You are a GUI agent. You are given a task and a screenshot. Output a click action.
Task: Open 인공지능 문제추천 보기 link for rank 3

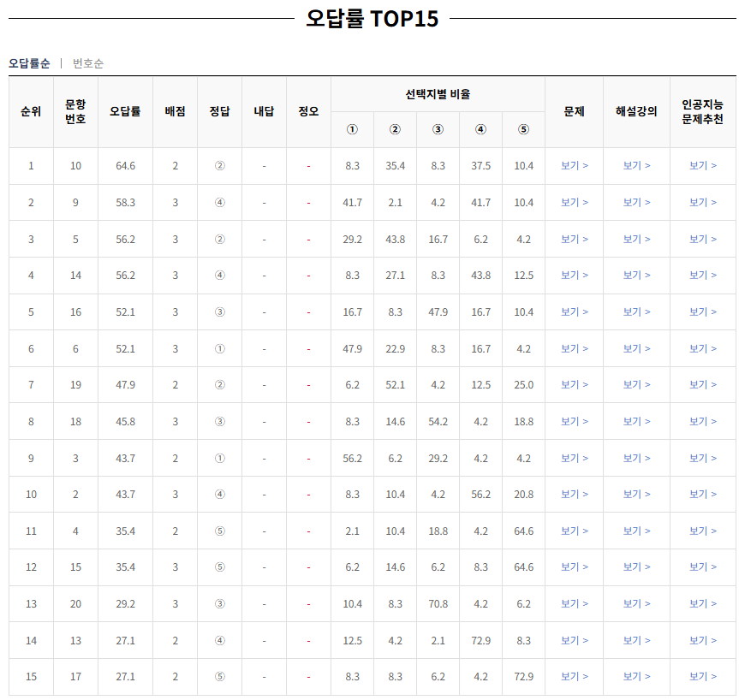point(703,240)
